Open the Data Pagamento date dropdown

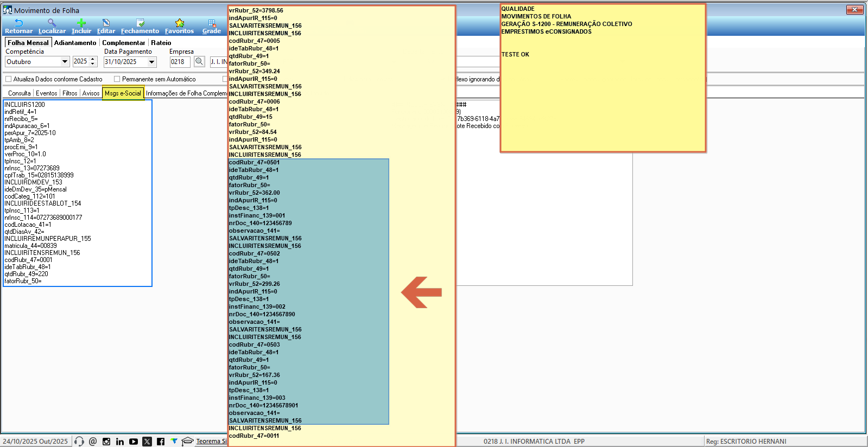tap(151, 62)
